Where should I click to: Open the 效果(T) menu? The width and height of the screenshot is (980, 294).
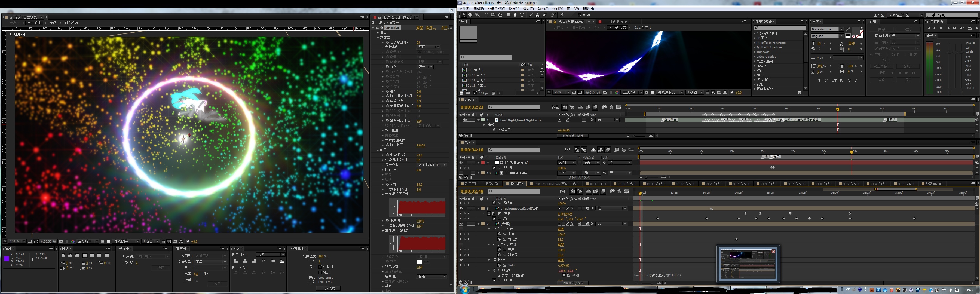[x=528, y=9]
